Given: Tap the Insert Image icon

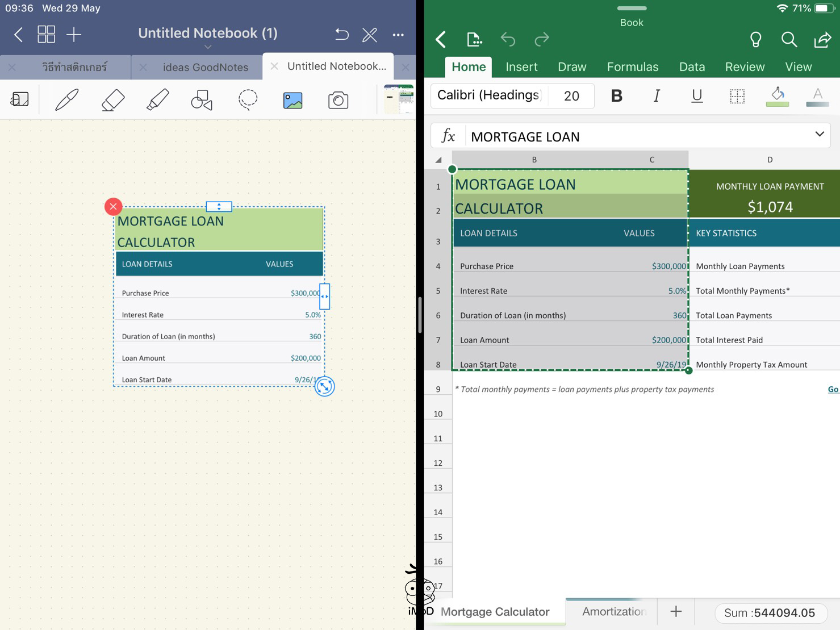Looking at the screenshot, I should [x=292, y=101].
